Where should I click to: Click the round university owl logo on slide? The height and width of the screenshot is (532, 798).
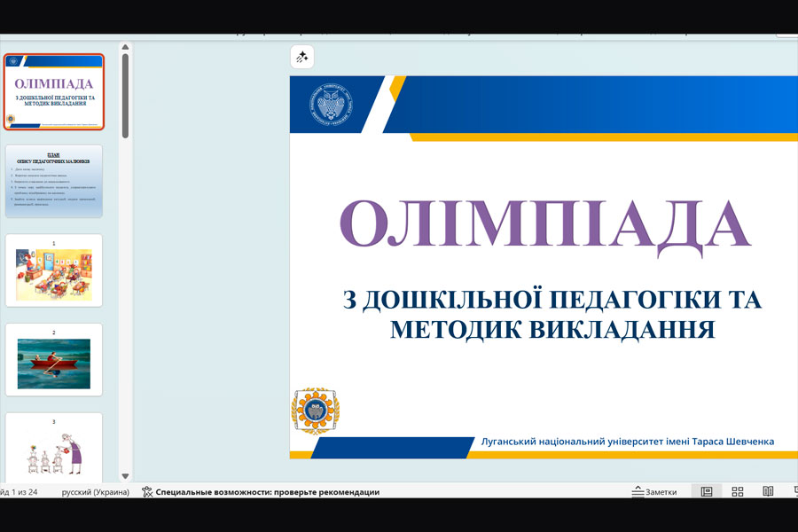[332, 105]
